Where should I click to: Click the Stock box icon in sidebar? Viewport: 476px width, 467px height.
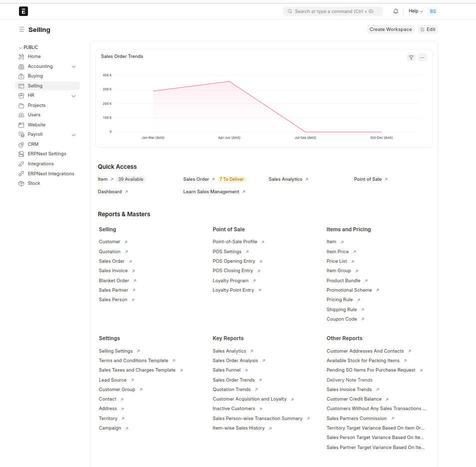tap(21, 183)
